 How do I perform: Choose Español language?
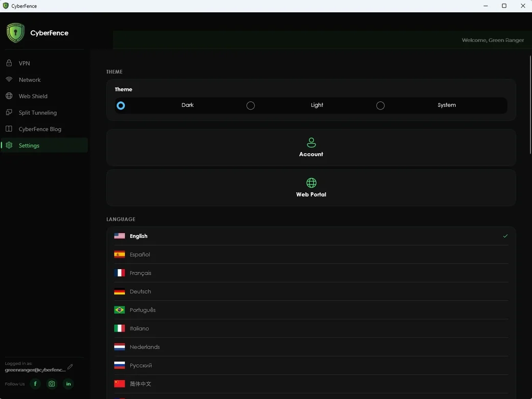[x=311, y=254]
